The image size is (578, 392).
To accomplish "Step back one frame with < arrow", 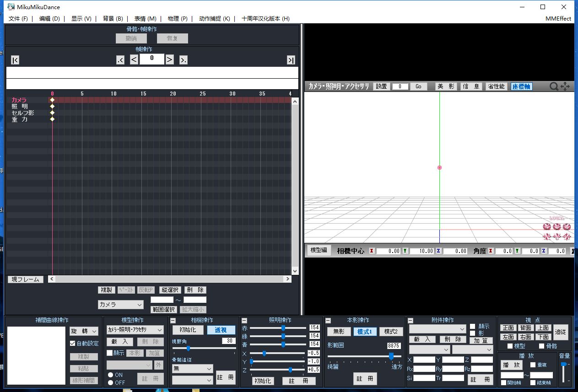I will [134, 59].
